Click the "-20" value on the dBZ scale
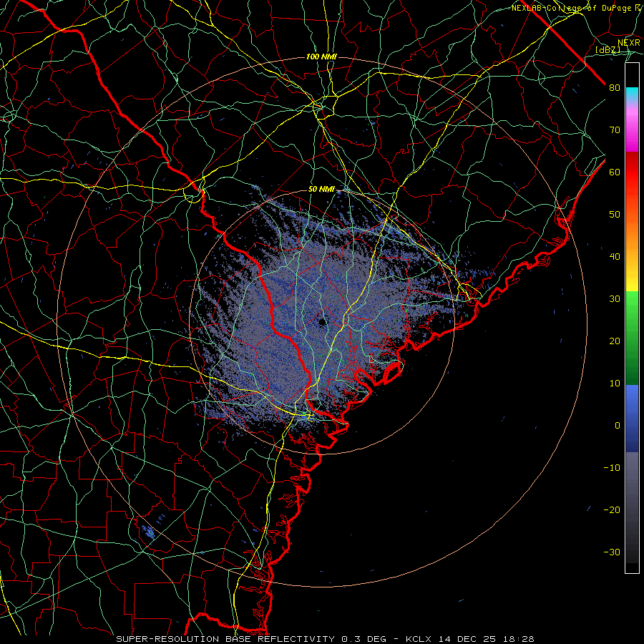The height and width of the screenshot is (644, 644). tap(612, 510)
